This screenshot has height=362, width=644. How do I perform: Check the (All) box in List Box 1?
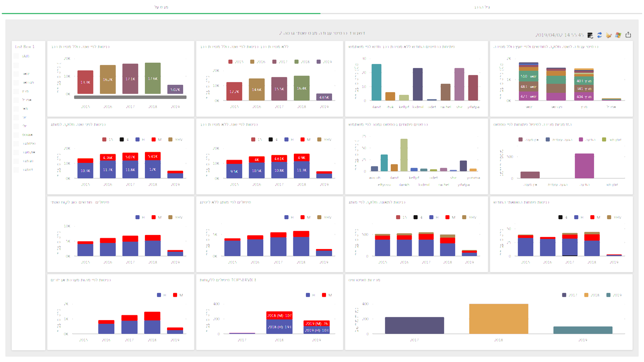pyautogui.click(x=16, y=56)
